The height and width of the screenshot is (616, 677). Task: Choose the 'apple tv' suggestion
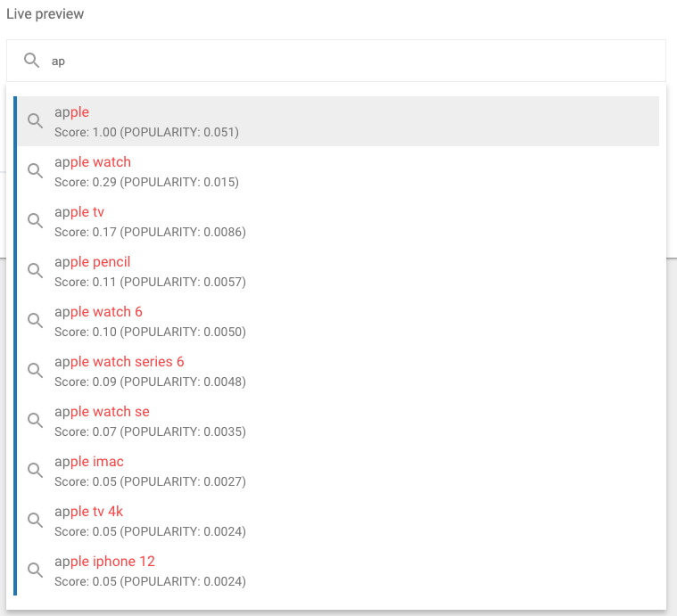(x=338, y=221)
